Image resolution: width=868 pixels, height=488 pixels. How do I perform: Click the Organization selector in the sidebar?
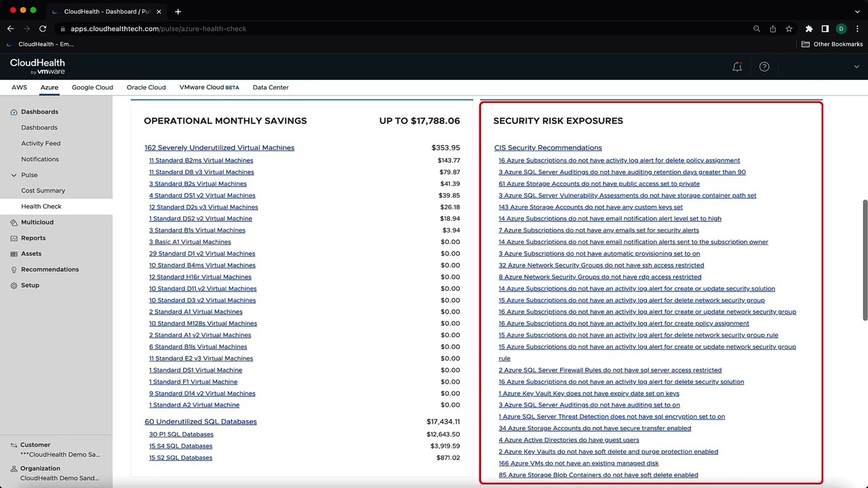pos(54,473)
